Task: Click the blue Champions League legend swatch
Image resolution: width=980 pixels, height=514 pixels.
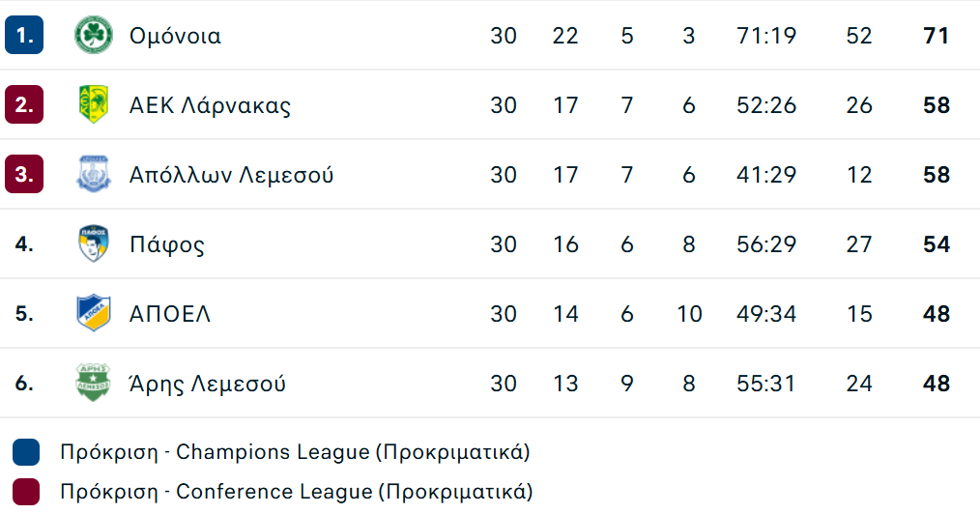Action: point(26,452)
